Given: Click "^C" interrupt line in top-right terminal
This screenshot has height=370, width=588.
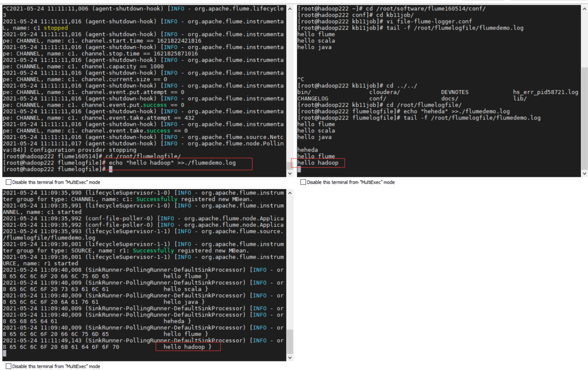Looking at the screenshot, I should 301,79.
